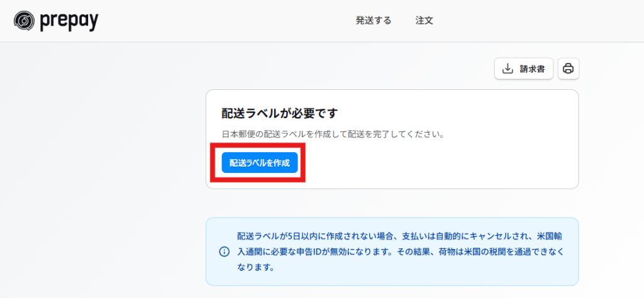
Task: Click the gap between card and blue notice
Action: point(392,203)
